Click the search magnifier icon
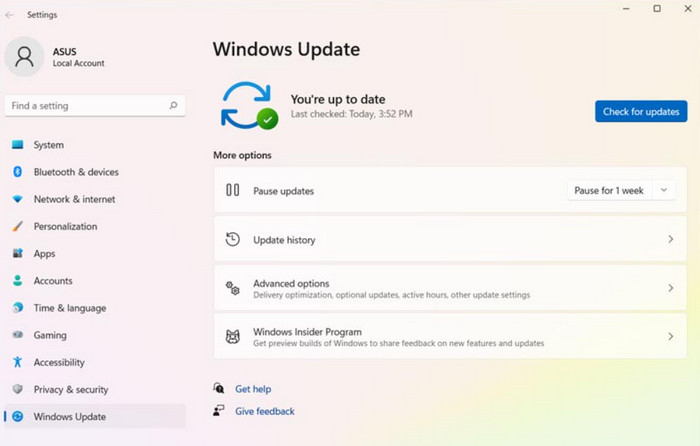This screenshot has height=446, width=700. tap(173, 105)
